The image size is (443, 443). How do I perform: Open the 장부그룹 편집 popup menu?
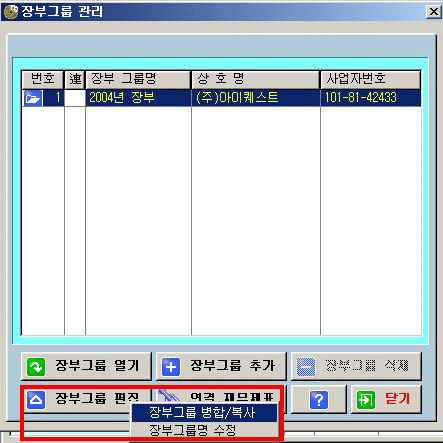(86, 399)
